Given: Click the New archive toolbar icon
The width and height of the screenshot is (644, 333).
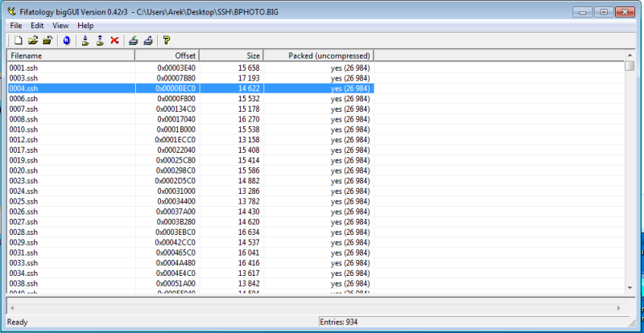Looking at the screenshot, I should (17, 39).
